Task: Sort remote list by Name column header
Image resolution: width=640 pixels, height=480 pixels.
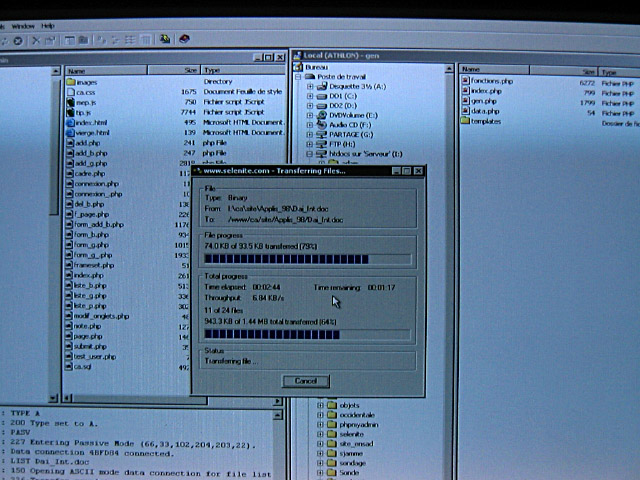Action: pyautogui.click(x=106, y=71)
